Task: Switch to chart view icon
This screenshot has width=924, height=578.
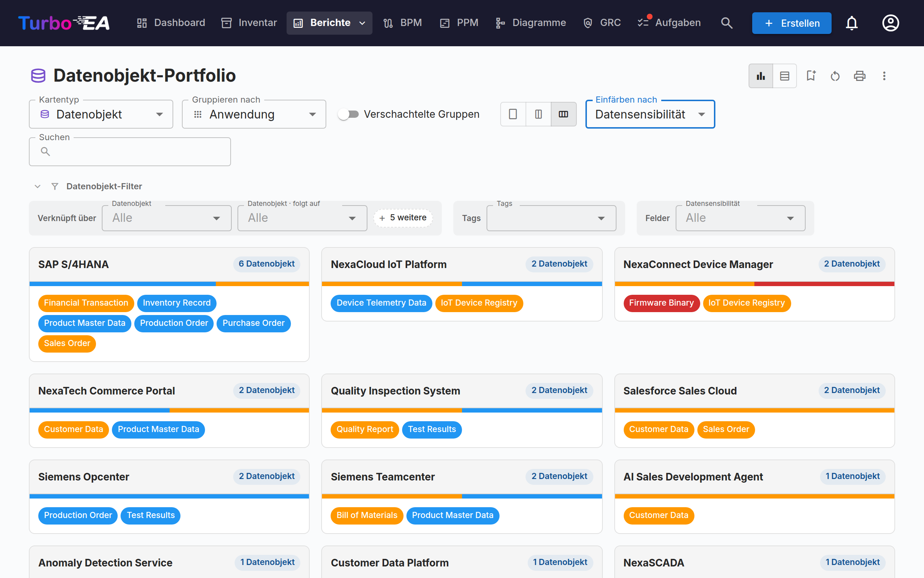Action: (x=760, y=76)
